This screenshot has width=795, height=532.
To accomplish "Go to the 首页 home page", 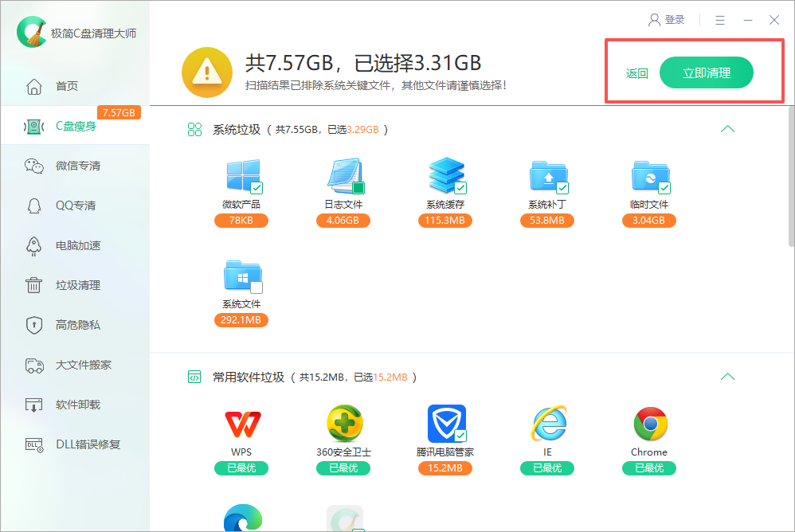I will coord(75,86).
